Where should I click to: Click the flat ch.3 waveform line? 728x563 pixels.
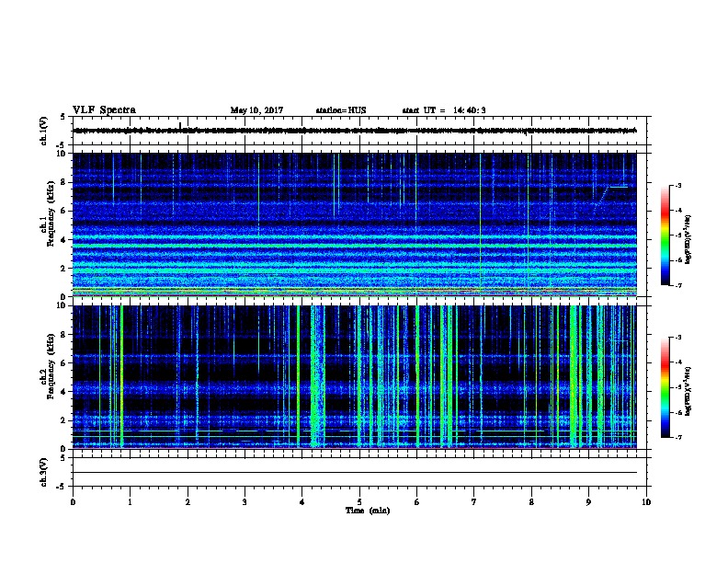[355, 473]
